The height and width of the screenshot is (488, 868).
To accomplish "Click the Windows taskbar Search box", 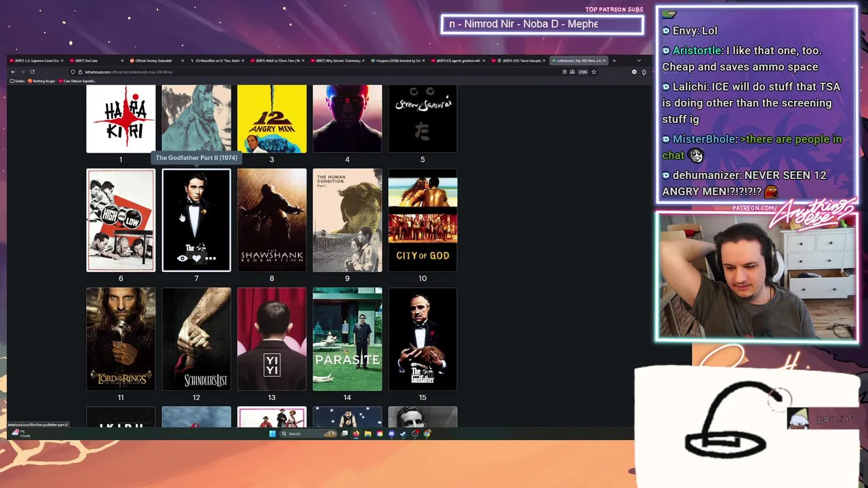I will (309, 434).
